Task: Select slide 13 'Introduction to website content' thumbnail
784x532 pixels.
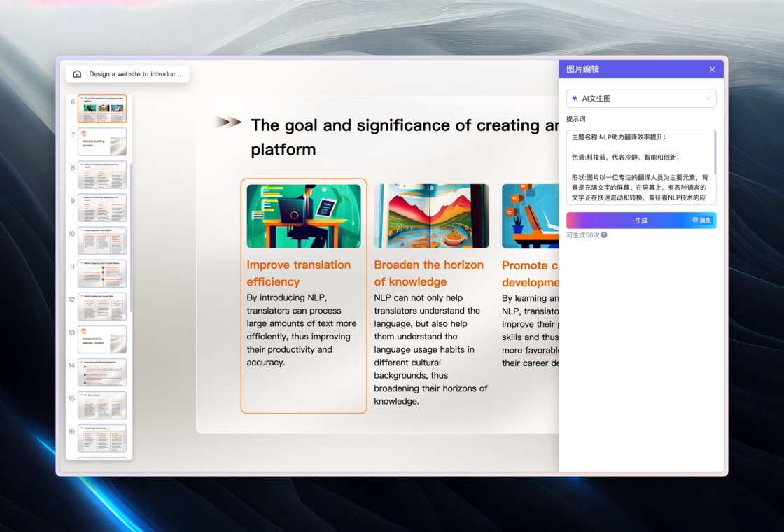Action: (102, 339)
